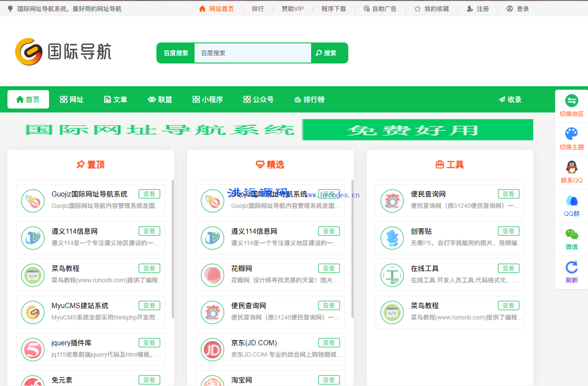588x386 pixels.
Task: Click jquery插件库 title text
Action: tap(71, 343)
